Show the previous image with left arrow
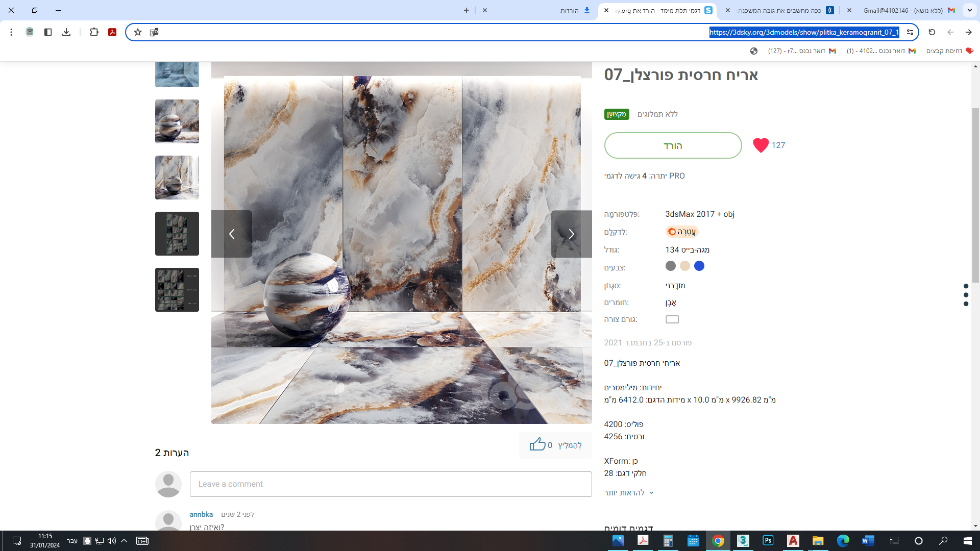 click(x=232, y=234)
